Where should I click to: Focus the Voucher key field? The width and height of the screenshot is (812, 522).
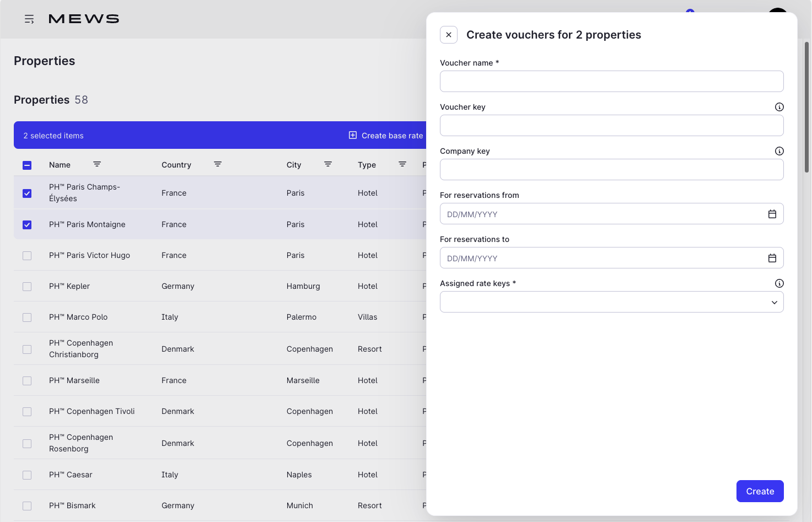point(612,126)
